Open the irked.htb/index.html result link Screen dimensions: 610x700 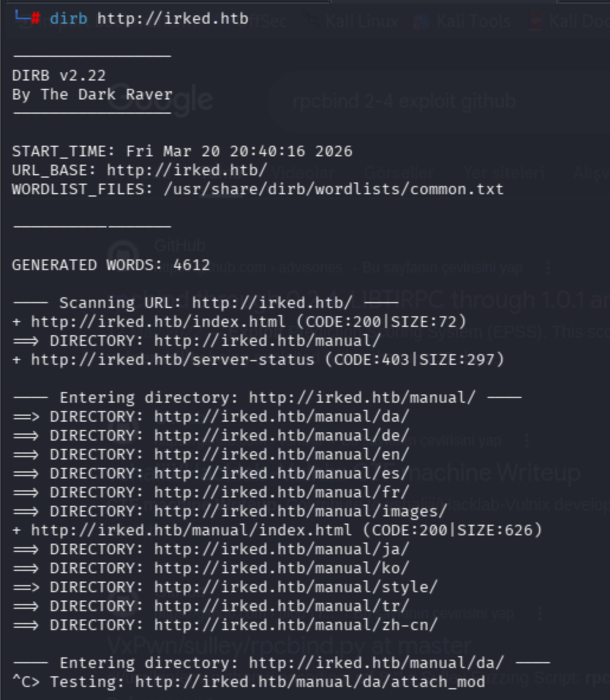[x=158, y=322]
